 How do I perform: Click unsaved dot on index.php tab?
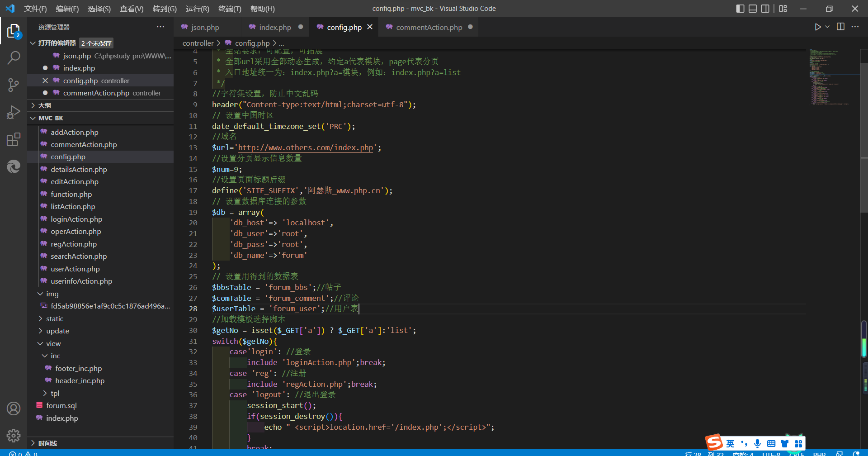tap(301, 27)
